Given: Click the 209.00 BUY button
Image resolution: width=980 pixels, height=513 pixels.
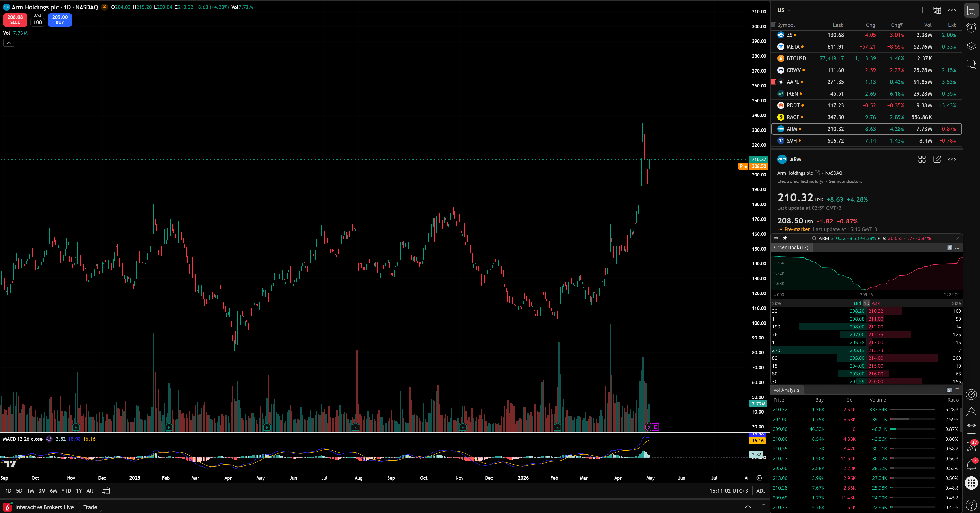Looking at the screenshot, I should click(60, 19).
